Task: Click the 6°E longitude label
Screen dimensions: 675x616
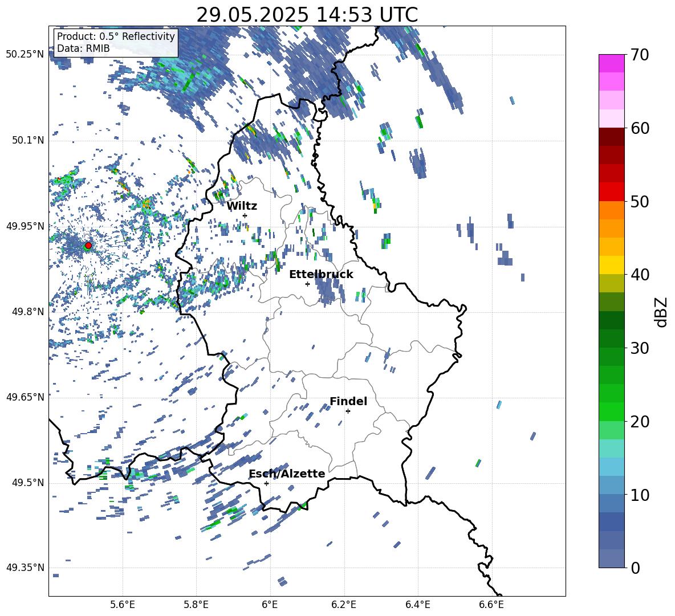Action: pos(270,605)
